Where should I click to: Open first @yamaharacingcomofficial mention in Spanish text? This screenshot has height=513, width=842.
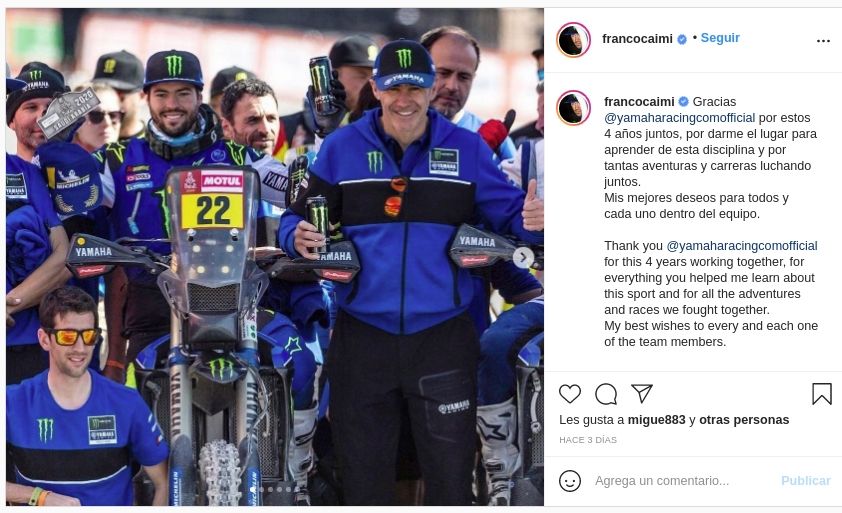click(x=679, y=118)
